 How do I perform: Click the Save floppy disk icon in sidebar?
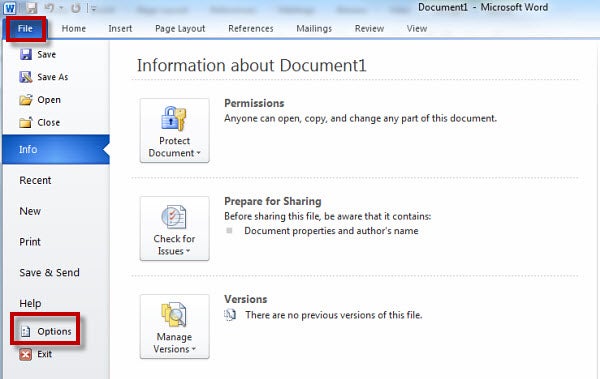click(x=26, y=54)
